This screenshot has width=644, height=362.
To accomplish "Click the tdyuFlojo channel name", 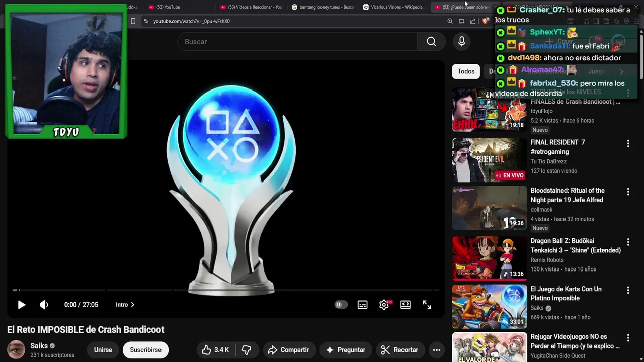I will point(541,111).
